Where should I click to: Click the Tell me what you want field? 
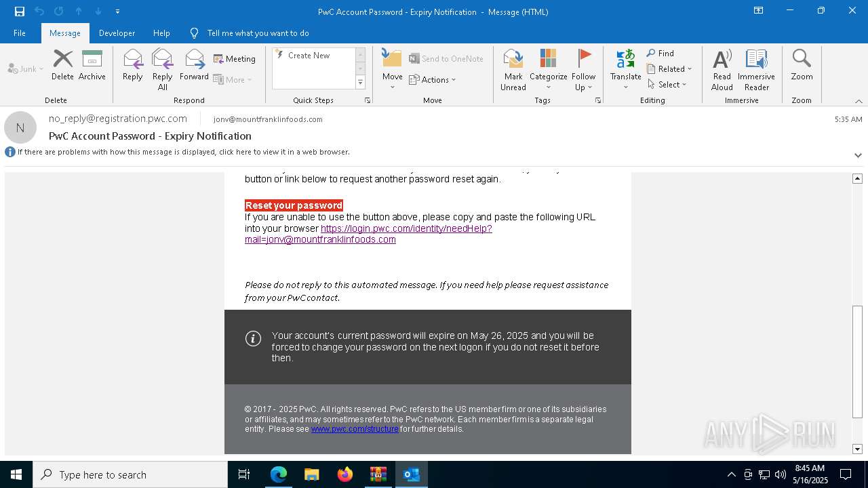click(258, 33)
